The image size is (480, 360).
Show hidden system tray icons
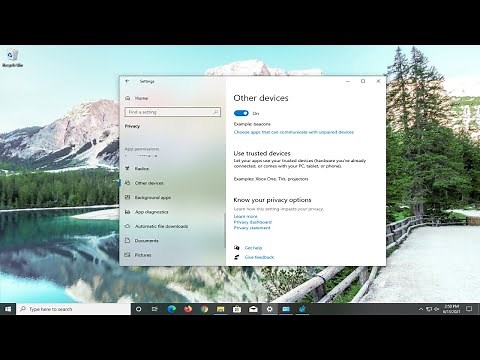[421, 309]
